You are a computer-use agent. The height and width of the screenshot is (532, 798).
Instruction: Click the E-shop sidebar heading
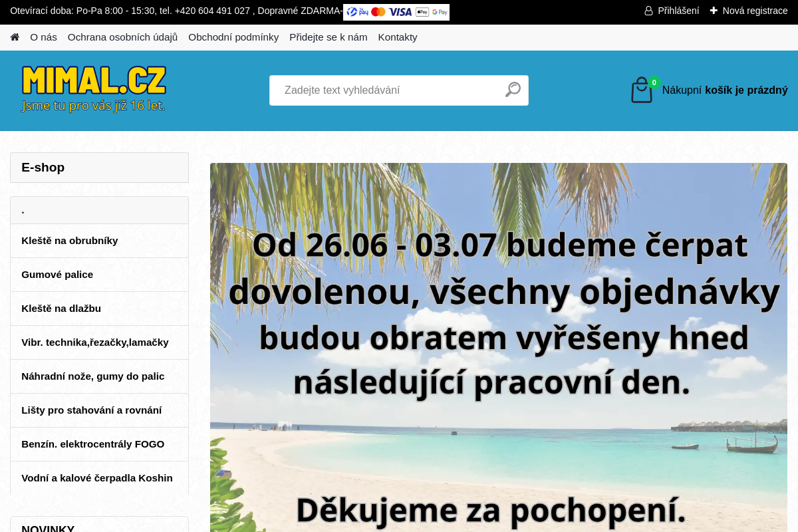click(100, 168)
